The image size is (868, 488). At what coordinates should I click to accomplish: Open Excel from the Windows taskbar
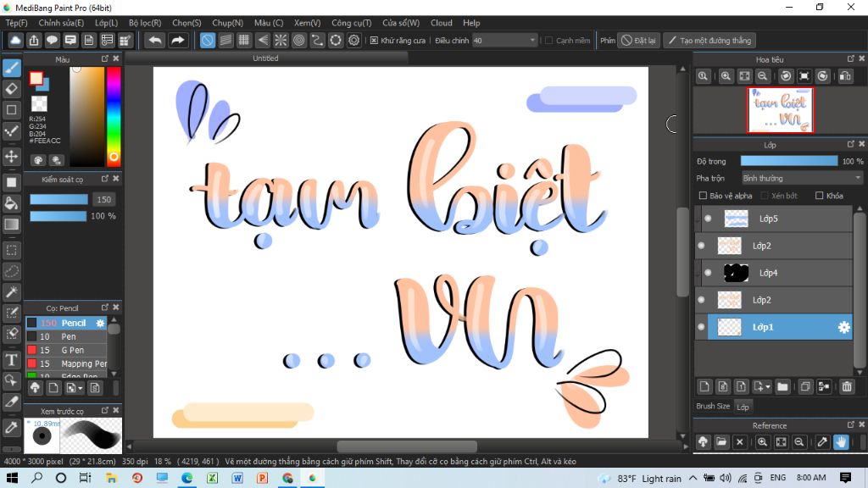212,478
